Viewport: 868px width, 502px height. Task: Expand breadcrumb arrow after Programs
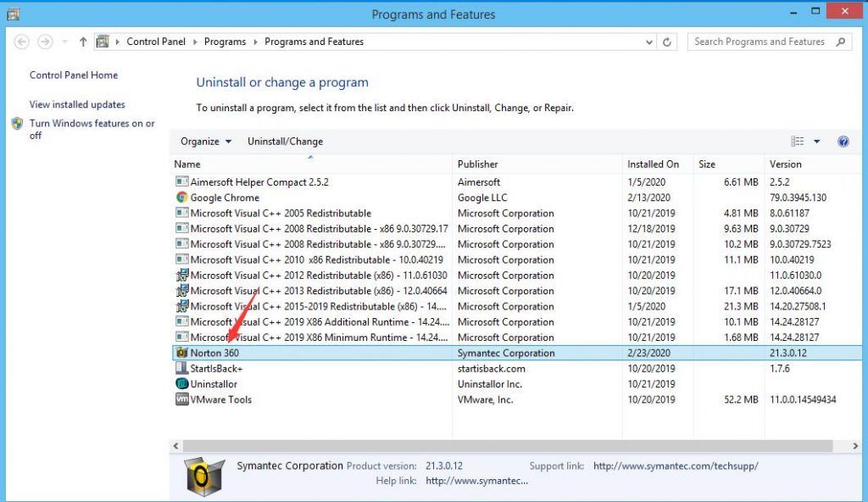(x=255, y=42)
